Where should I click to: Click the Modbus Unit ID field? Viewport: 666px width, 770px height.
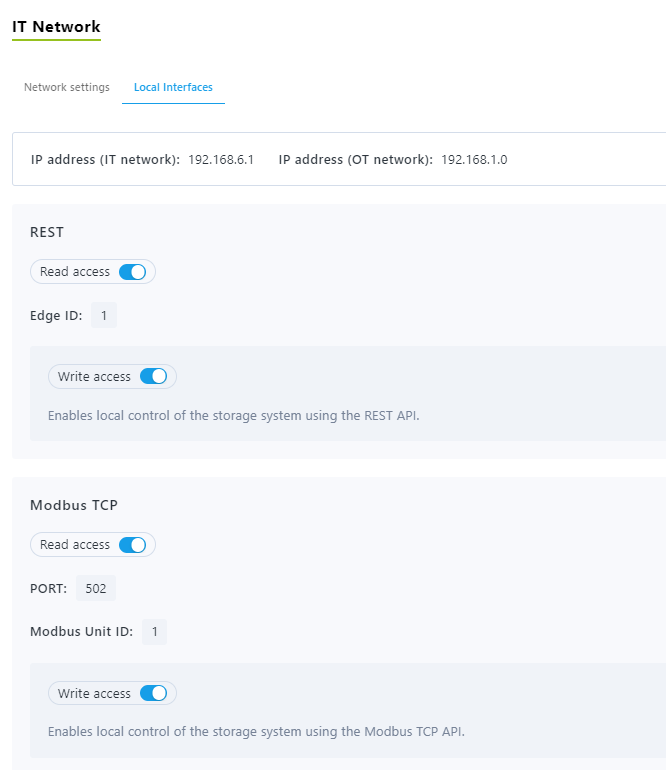tap(155, 632)
